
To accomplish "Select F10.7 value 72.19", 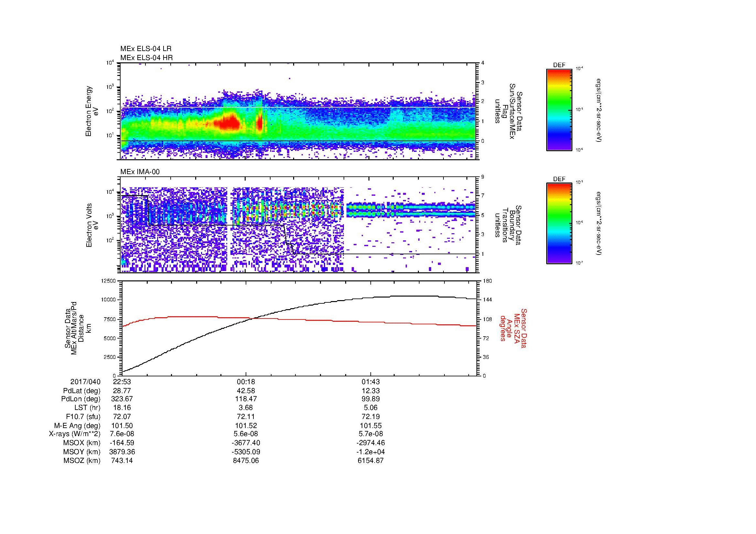I will [371, 416].
